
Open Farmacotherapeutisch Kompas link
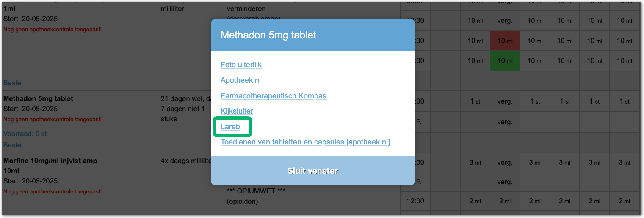pos(273,96)
